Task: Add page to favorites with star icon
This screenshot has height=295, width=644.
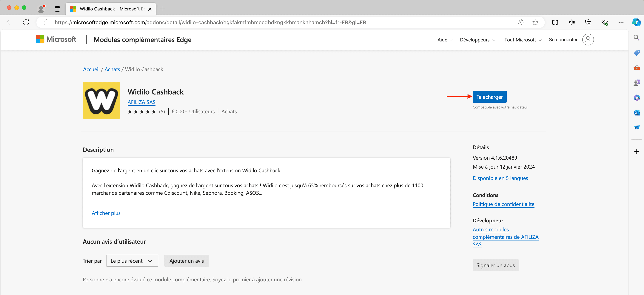Action: click(535, 22)
